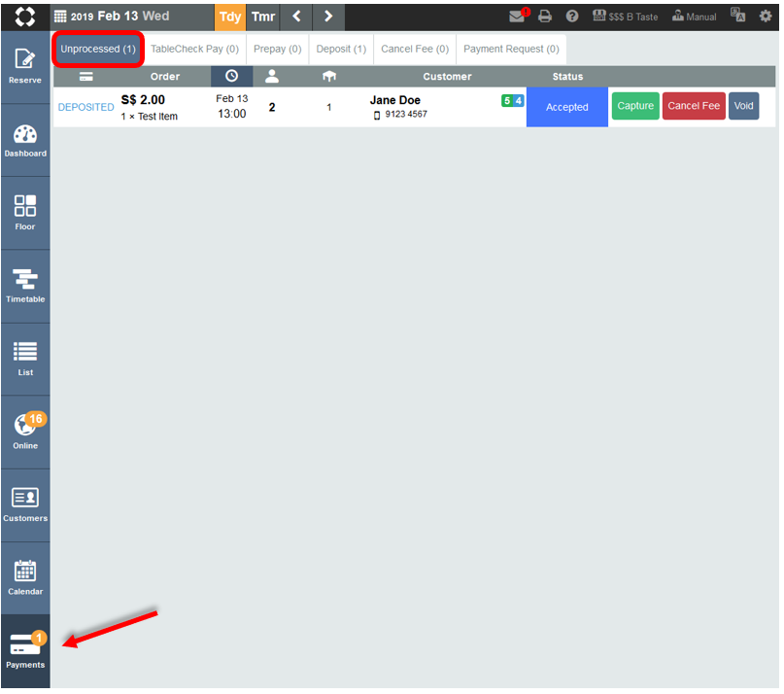Go to next day arrow
Screen dimensions: 784x694
[x=328, y=17]
